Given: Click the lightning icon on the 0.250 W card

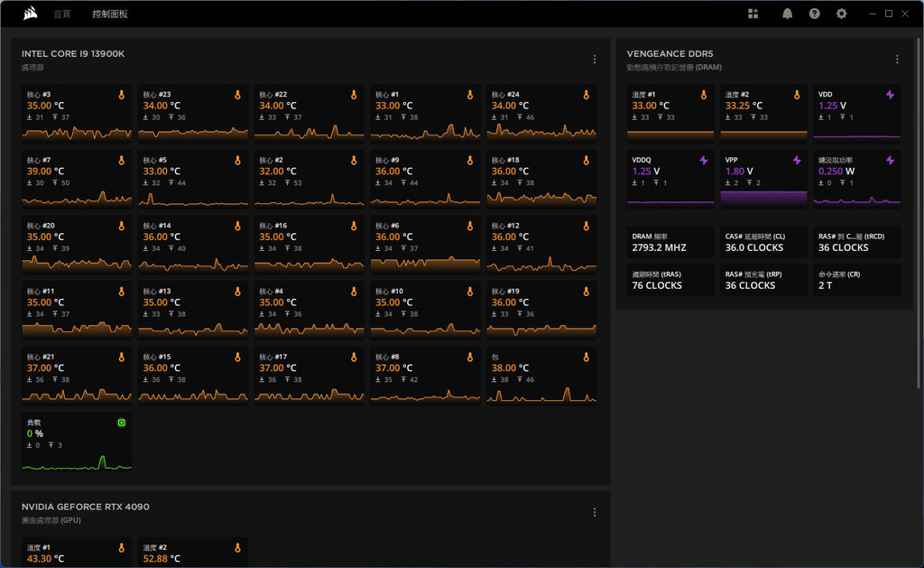Looking at the screenshot, I should [x=890, y=160].
